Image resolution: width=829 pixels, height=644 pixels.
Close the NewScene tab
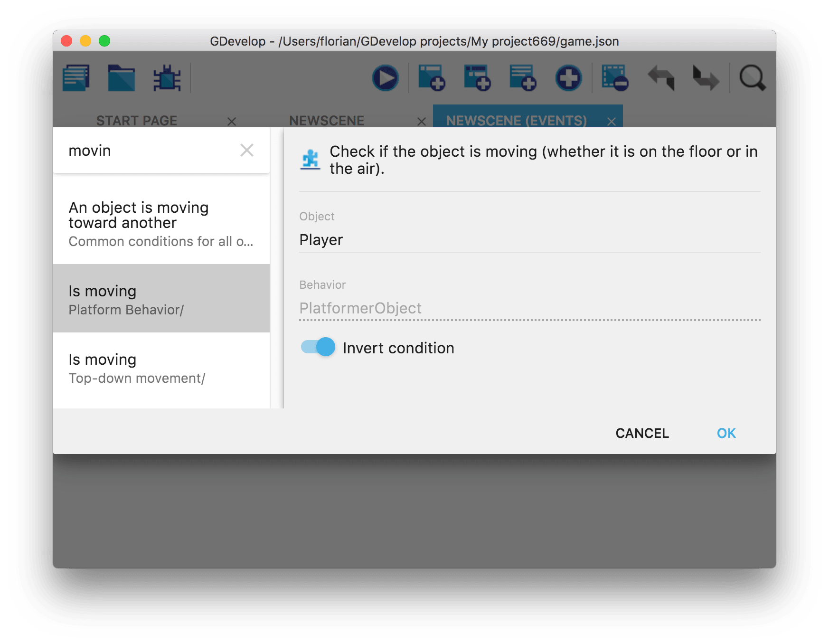[422, 122]
